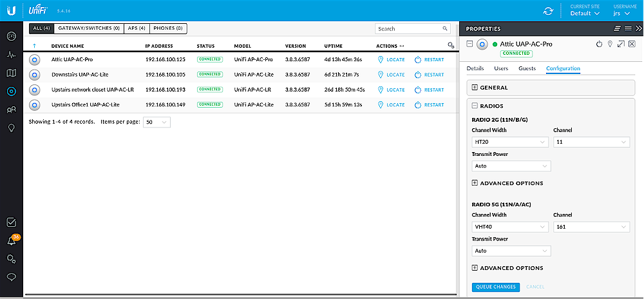Open the Statistics pulse icon
644x299 pixels.
pyautogui.click(x=12, y=55)
